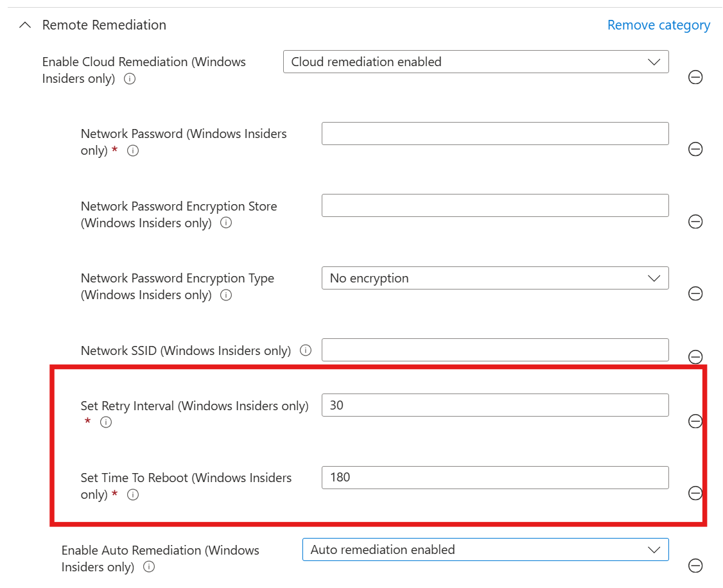Select the Set Retry Interval value field

coord(494,405)
